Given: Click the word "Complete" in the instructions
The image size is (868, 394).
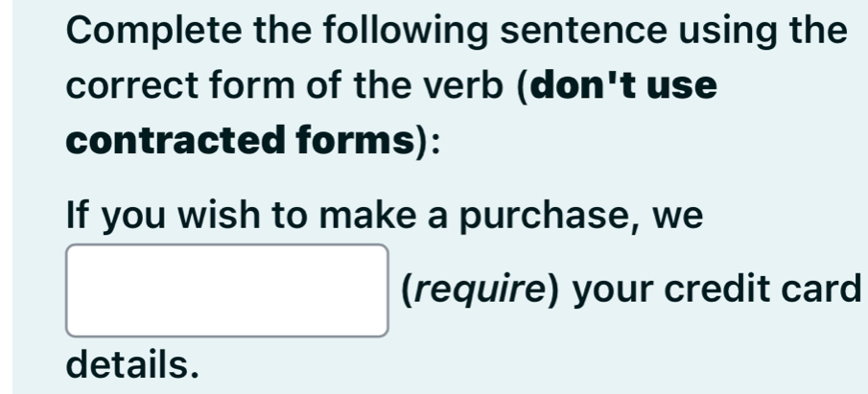Looking at the screenshot, I should [x=154, y=31].
